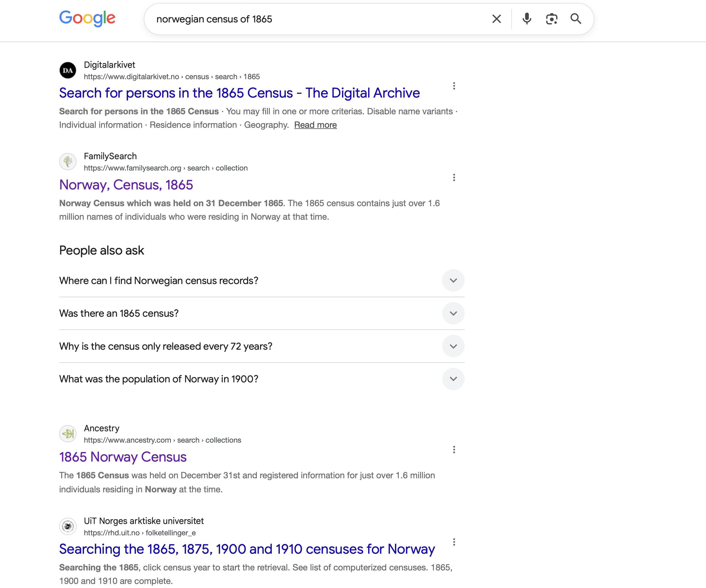The width and height of the screenshot is (706, 588).
Task: Open more options for Digitalarkivet result
Action: click(454, 86)
